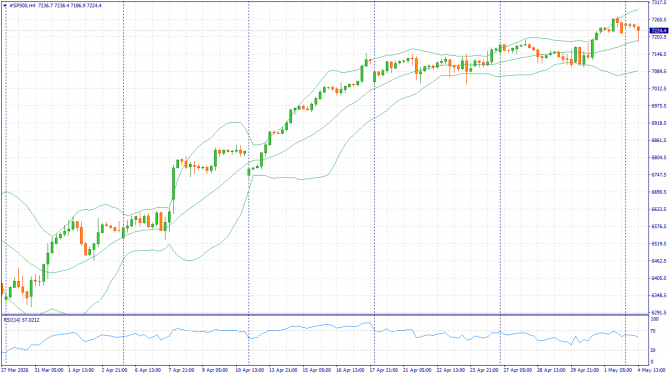Screen dimensions: 670x376
Task: Click the 13 Apr 21:00 time label
Action: tap(283, 370)
